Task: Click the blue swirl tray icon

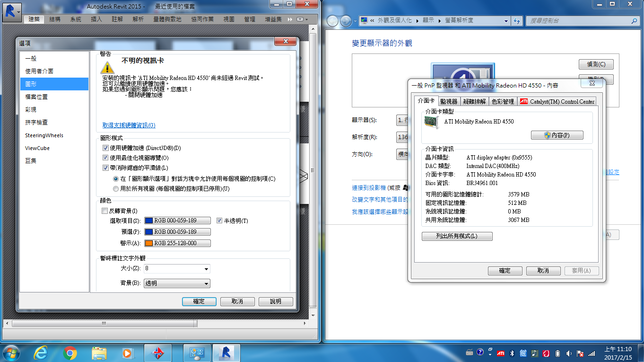Action: (x=523, y=353)
